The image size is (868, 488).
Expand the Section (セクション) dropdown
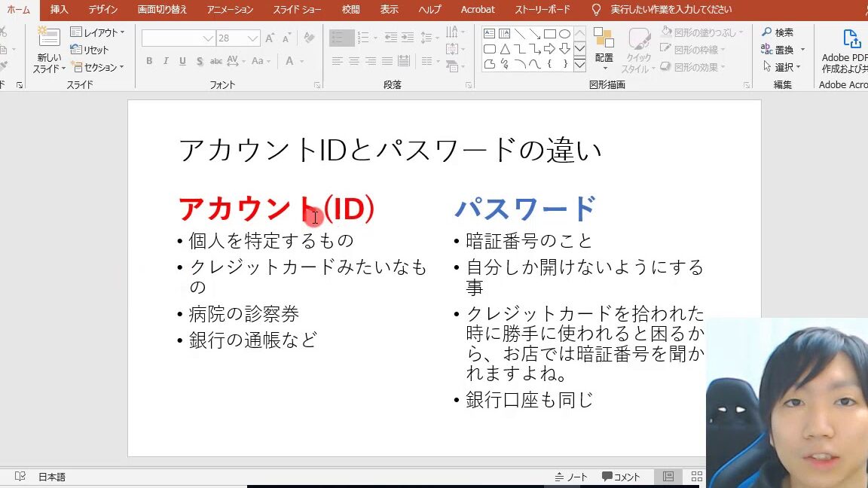99,67
